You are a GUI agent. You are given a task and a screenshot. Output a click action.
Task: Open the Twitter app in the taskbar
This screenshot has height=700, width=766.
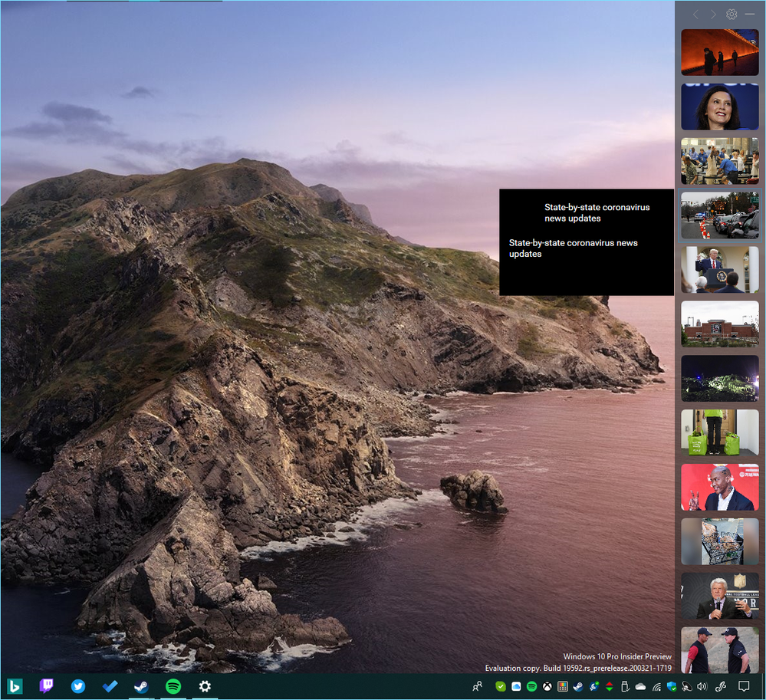[x=78, y=686]
